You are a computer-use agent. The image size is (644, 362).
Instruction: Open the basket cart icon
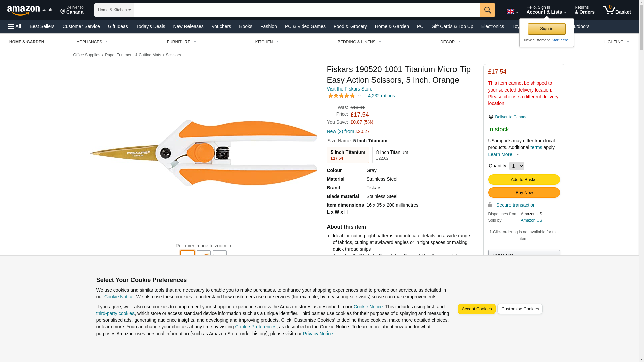[616, 10]
